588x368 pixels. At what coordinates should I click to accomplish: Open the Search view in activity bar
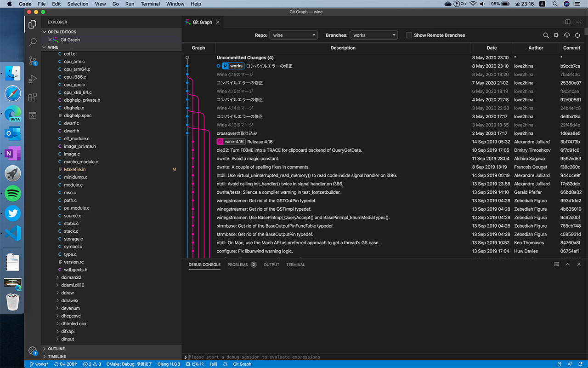[33, 42]
